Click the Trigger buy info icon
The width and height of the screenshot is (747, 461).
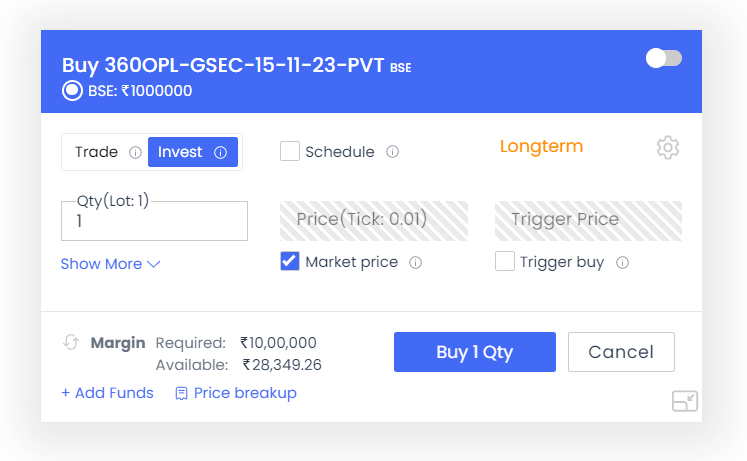click(622, 262)
